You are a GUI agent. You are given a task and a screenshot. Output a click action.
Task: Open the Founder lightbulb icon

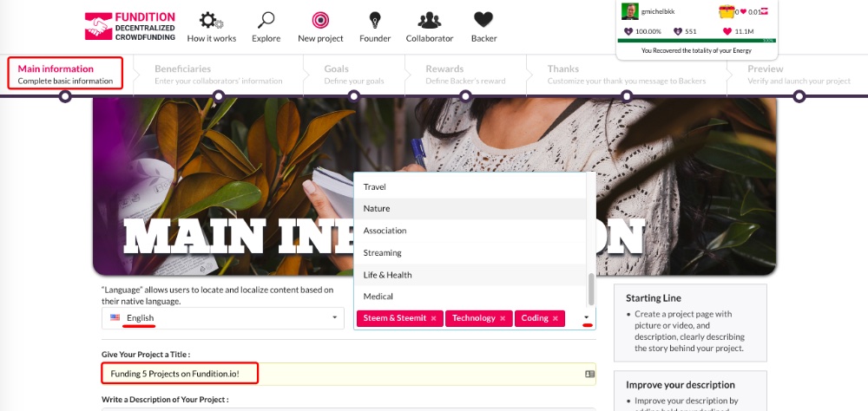[375, 21]
